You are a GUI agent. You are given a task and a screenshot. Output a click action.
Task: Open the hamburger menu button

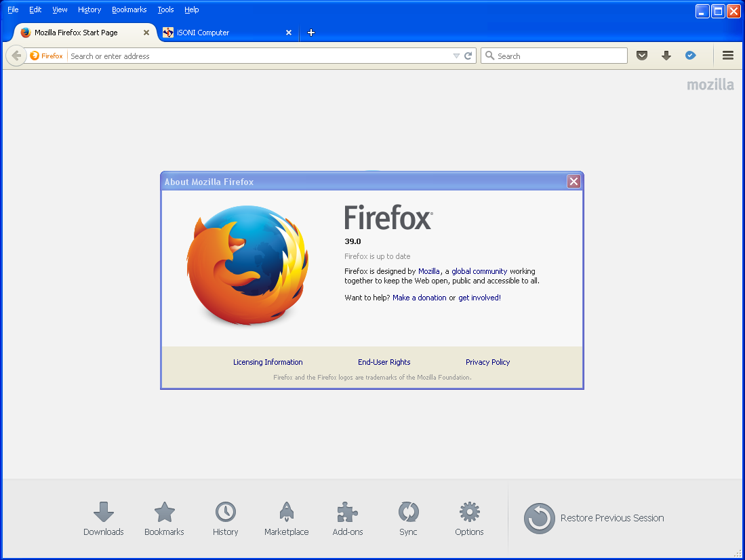[x=728, y=56]
